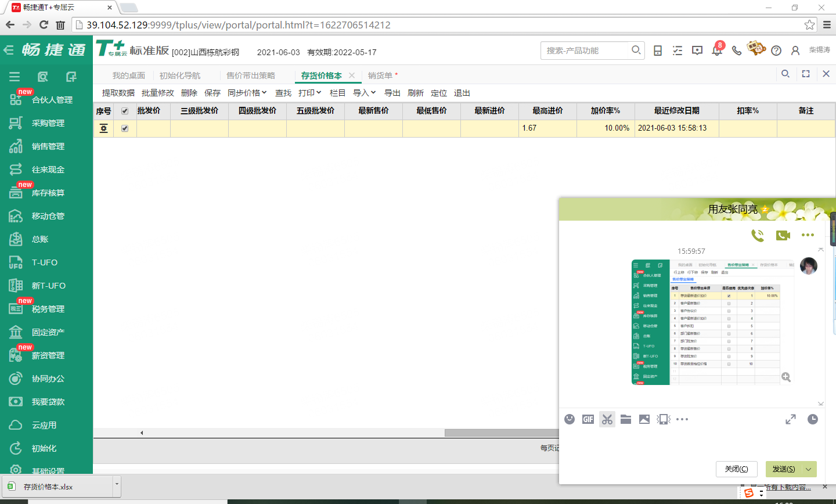This screenshot has width=836, height=504.
Task: Open 税务管理 module
Action: (48, 309)
